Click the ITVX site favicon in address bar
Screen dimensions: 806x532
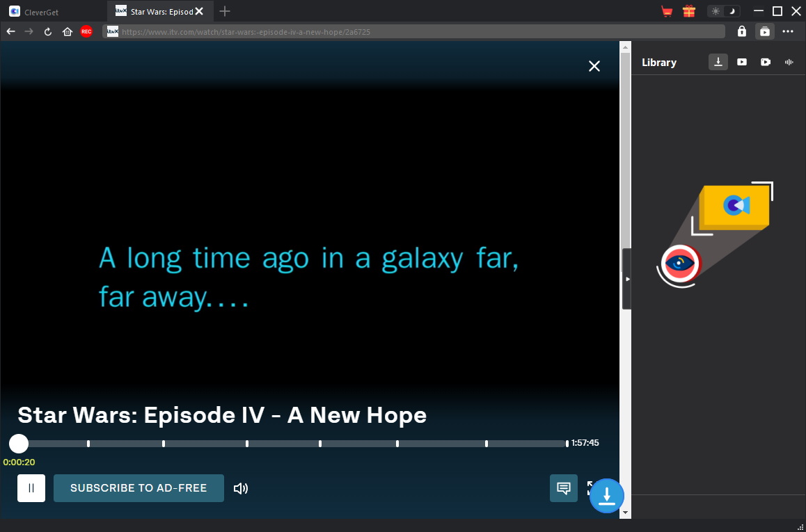click(113, 32)
